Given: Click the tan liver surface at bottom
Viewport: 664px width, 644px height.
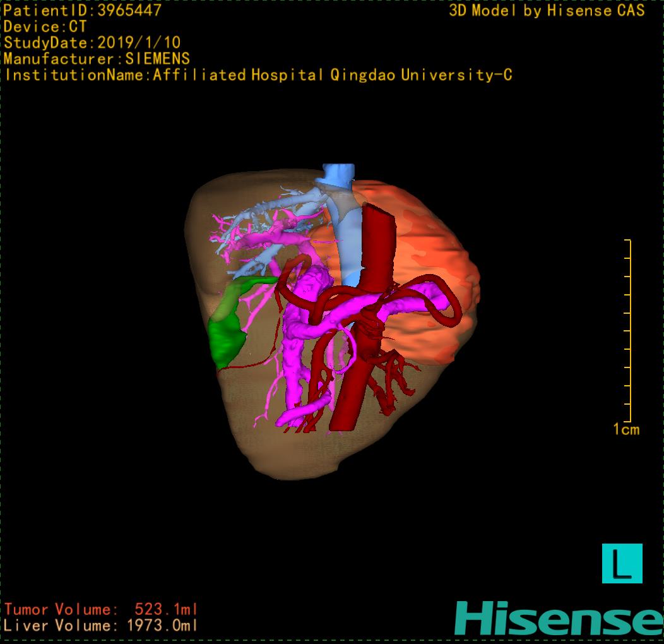Looking at the screenshot, I should pyautogui.click(x=303, y=455).
